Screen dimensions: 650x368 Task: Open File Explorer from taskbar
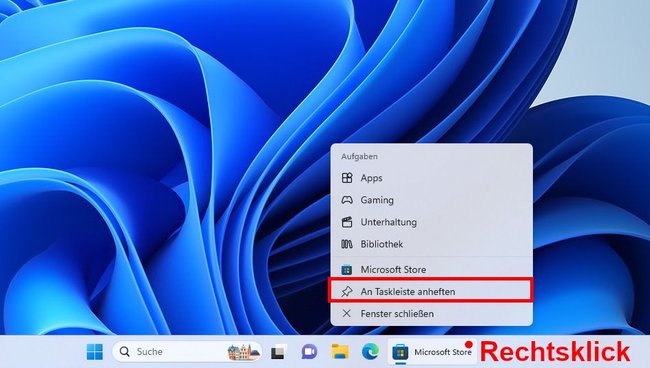pos(340,352)
